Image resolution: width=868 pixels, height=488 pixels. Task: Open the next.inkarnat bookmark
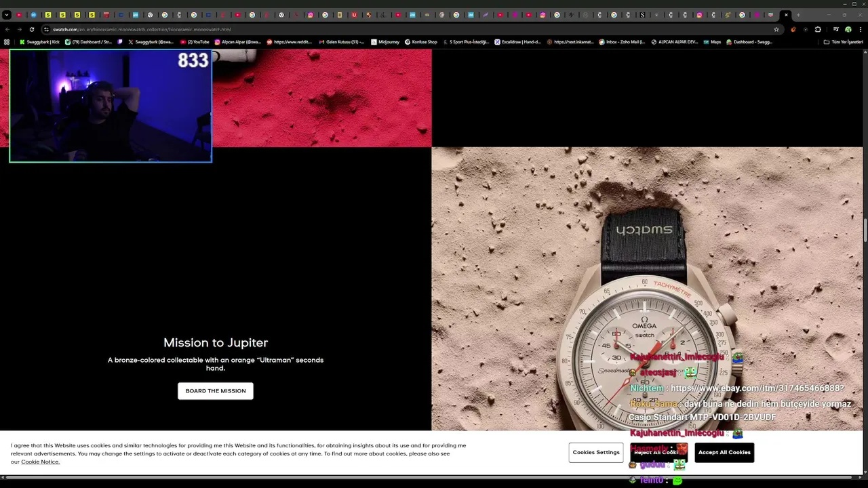click(x=570, y=42)
